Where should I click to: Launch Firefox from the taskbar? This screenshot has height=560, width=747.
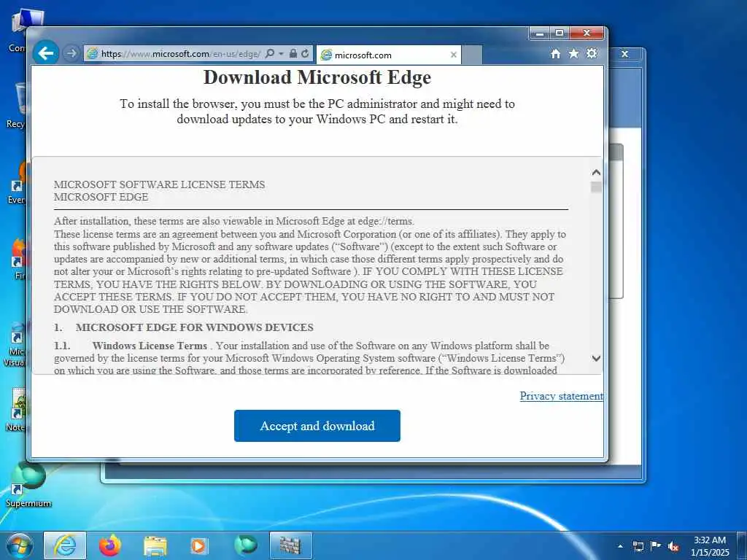(110, 545)
